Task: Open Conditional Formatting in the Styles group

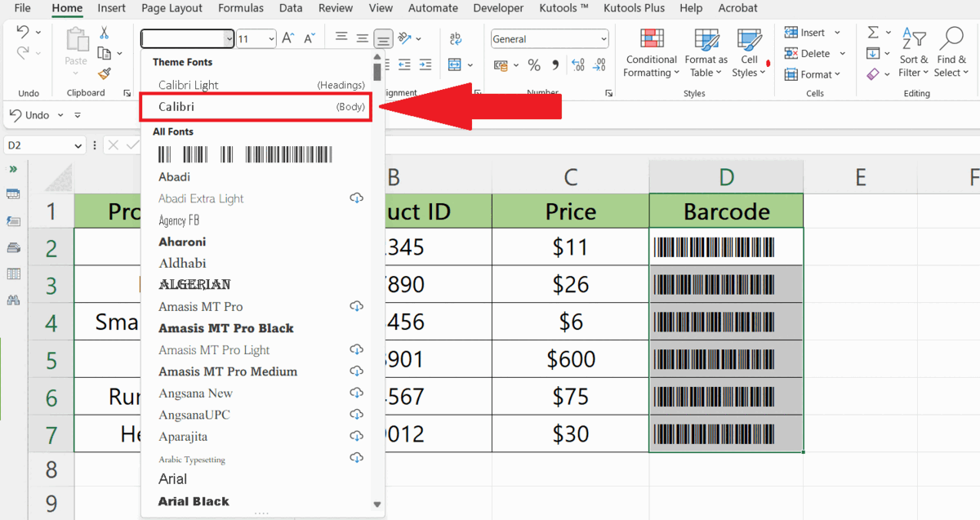Action: pyautogui.click(x=651, y=53)
